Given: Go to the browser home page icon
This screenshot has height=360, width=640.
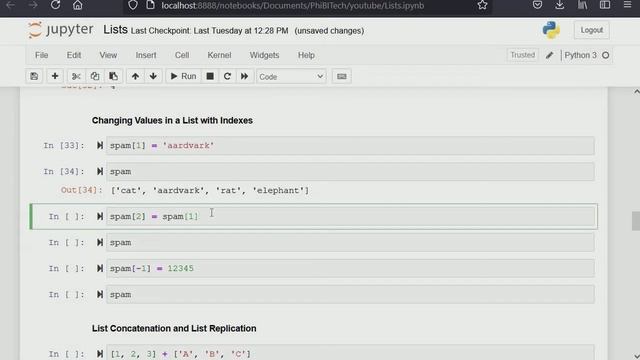Looking at the screenshot, I should (x=78, y=5).
